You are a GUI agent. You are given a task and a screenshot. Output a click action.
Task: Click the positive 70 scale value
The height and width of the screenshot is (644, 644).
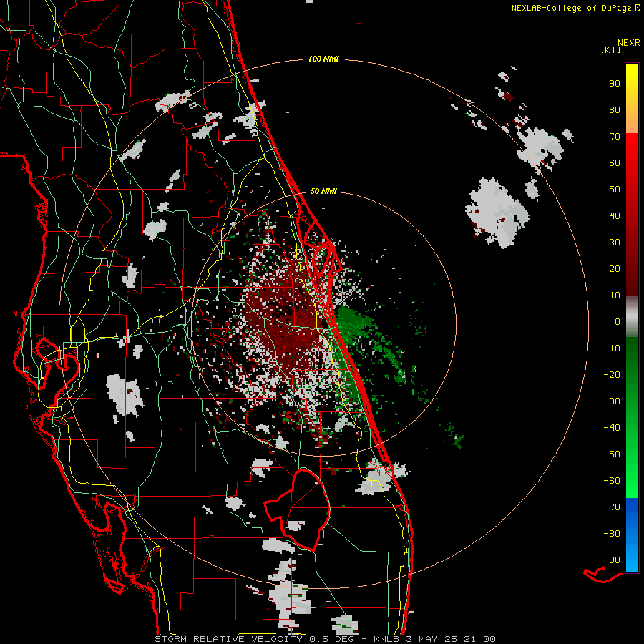615,137
